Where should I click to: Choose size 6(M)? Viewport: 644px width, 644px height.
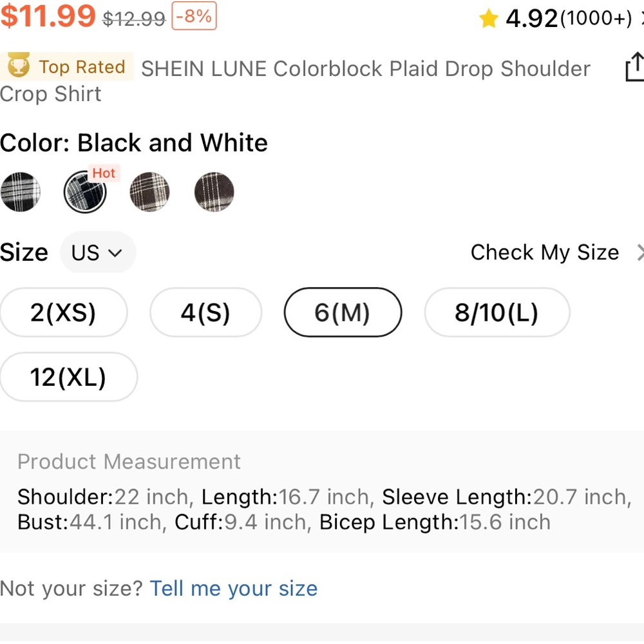[343, 312]
